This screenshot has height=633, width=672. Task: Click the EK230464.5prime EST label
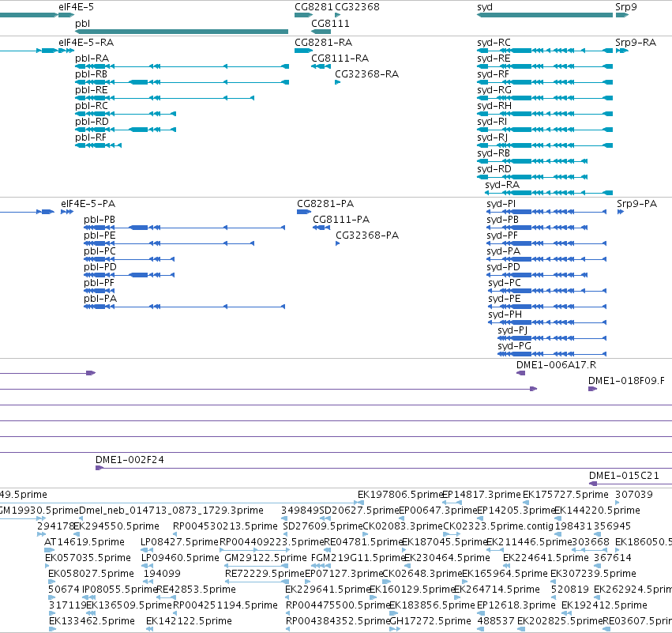(447, 558)
